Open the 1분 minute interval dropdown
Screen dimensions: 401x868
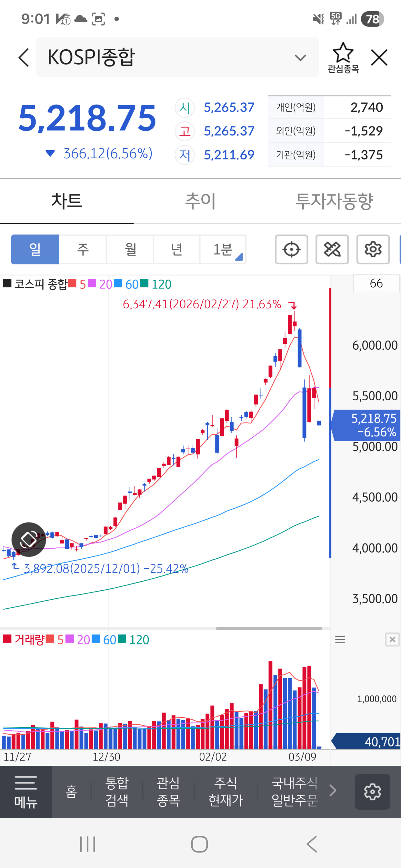(223, 249)
